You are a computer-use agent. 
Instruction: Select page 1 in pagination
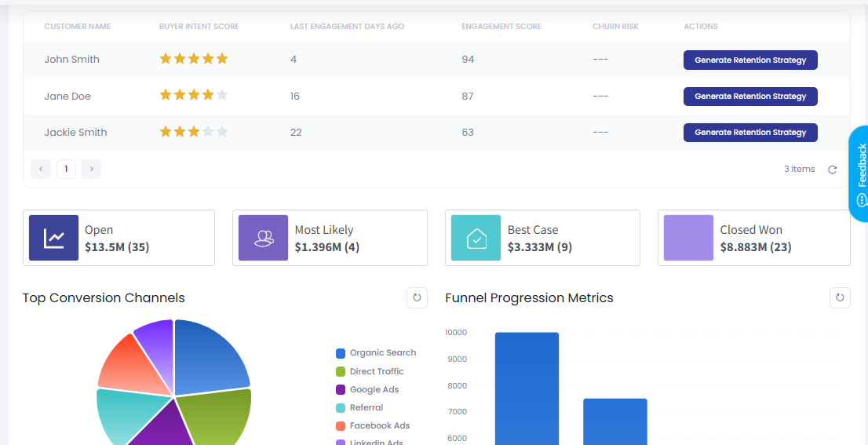point(66,169)
